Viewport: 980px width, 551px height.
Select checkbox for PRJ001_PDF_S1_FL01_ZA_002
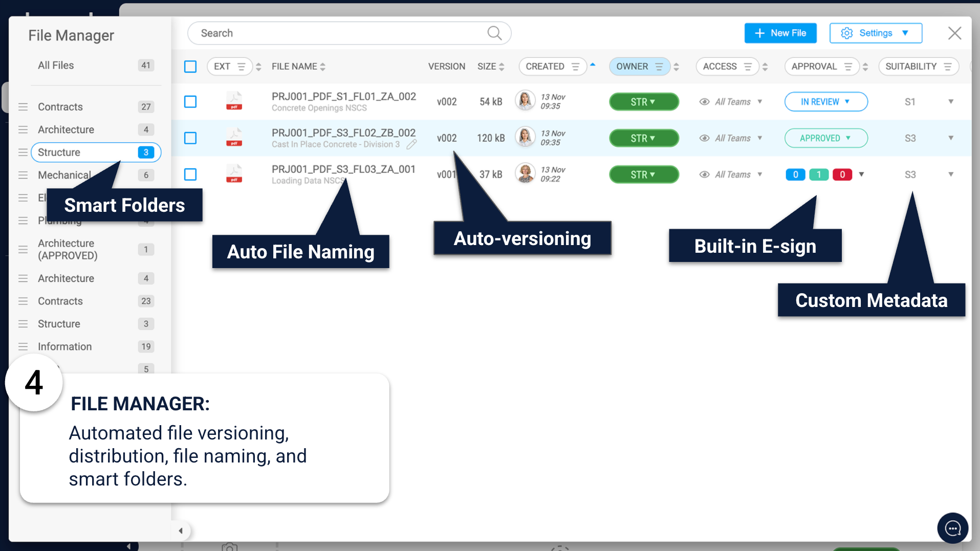(190, 102)
